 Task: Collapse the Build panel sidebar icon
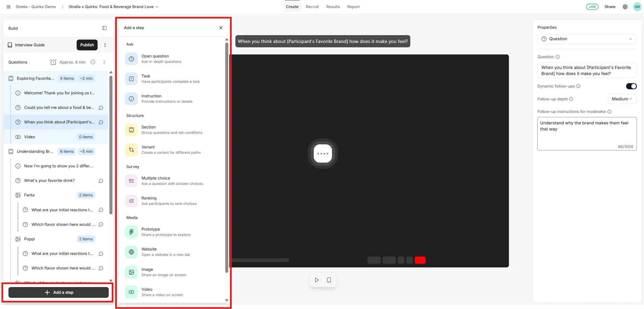104,28
